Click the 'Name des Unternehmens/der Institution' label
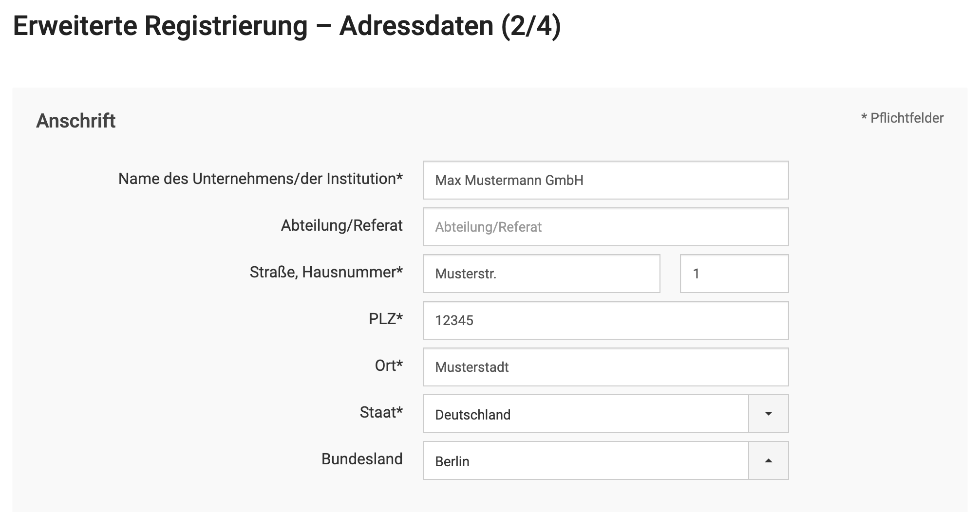This screenshot has width=980, height=512. pyautogui.click(x=261, y=179)
